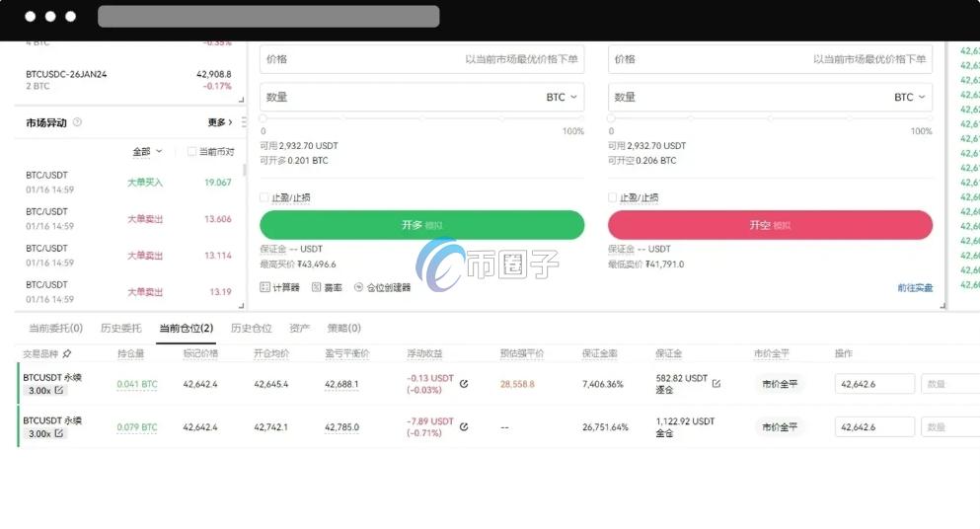
Task: Open the 费率 fee rate tool
Action: coord(327,287)
